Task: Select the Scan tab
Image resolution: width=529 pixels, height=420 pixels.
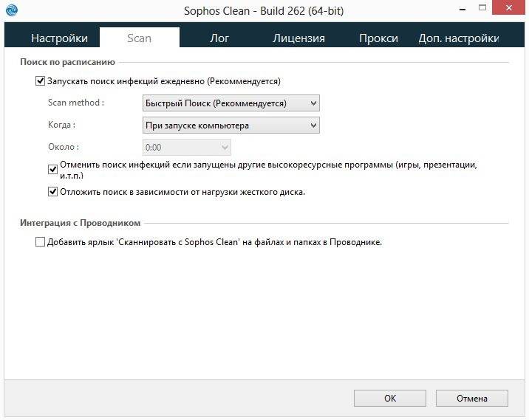Action: point(140,38)
